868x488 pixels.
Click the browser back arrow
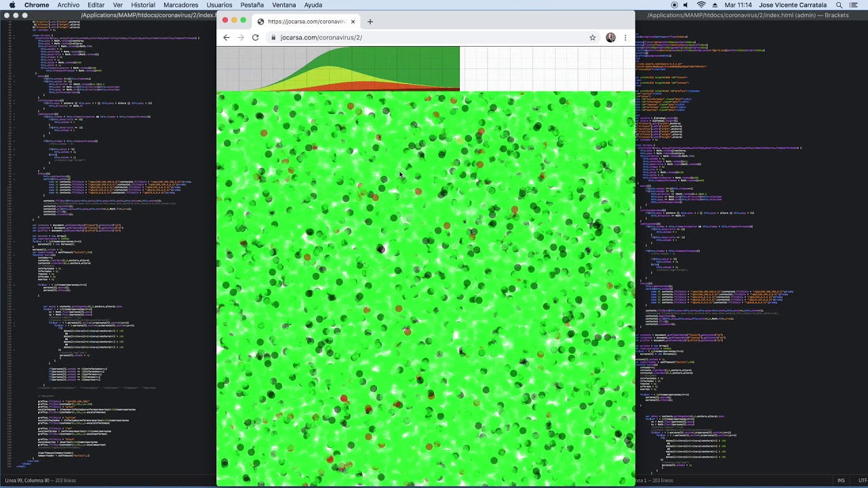coord(226,37)
